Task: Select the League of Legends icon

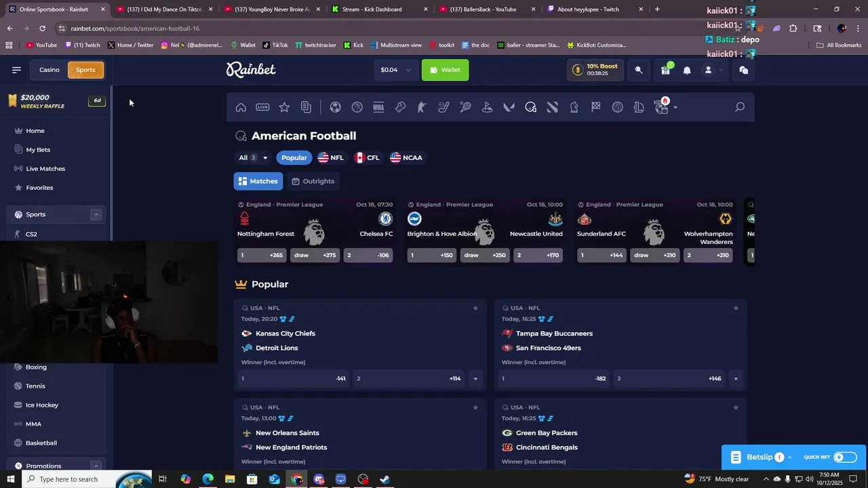Action: (639, 107)
